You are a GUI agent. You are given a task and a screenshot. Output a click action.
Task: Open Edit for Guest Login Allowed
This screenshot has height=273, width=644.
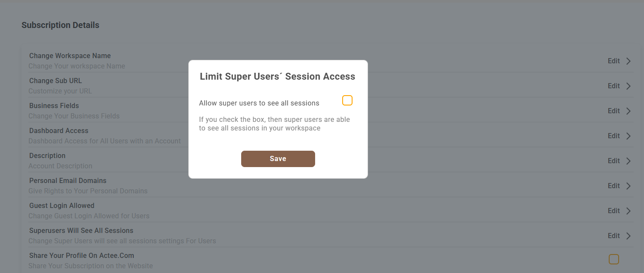(x=613, y=211)
